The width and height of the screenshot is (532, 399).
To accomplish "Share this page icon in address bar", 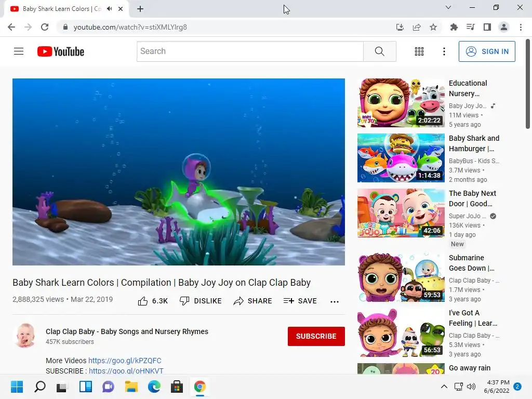I will coord(417,27).
